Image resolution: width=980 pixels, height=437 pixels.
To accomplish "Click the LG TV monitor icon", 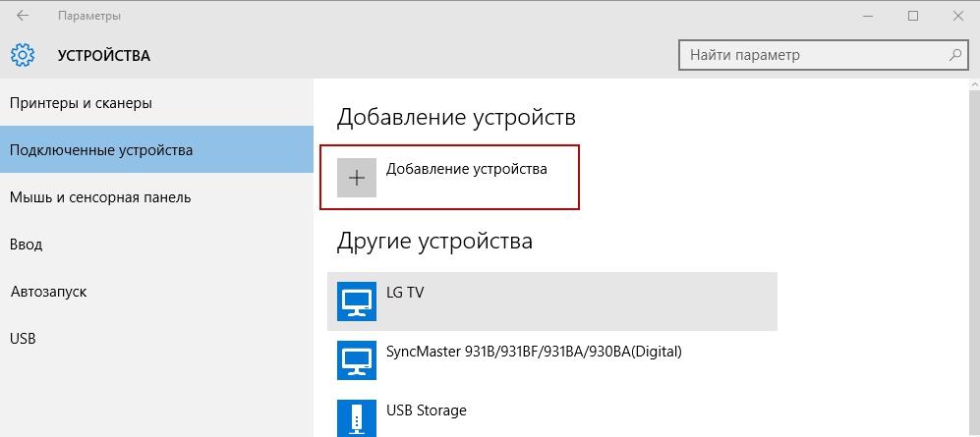I will (x=356, y=300).
